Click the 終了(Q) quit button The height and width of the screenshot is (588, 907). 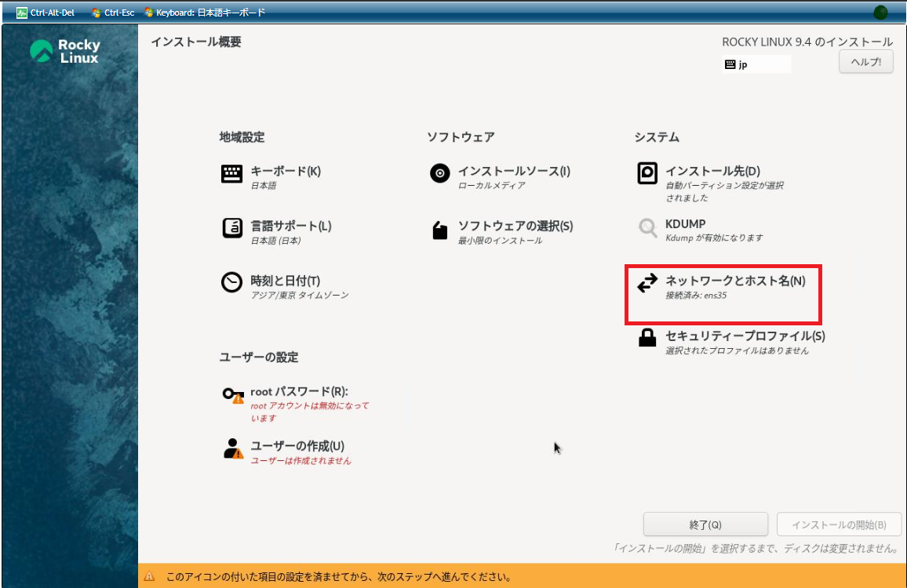[x=705, y=524]
